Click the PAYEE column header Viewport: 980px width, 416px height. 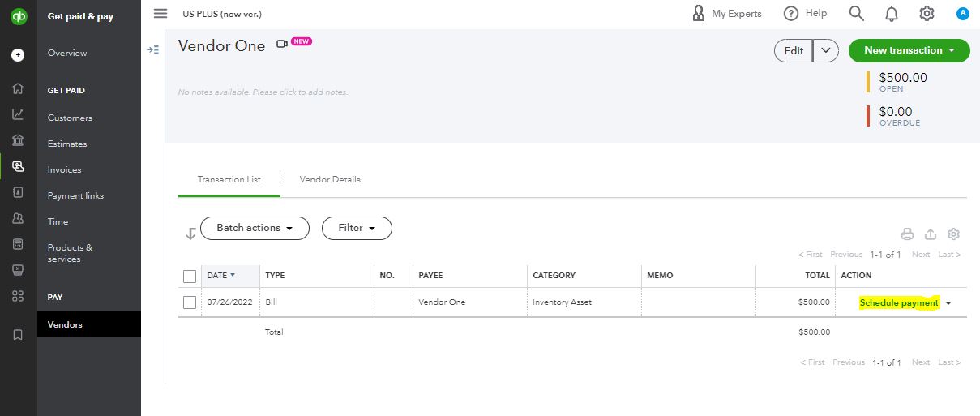[430, 276]
